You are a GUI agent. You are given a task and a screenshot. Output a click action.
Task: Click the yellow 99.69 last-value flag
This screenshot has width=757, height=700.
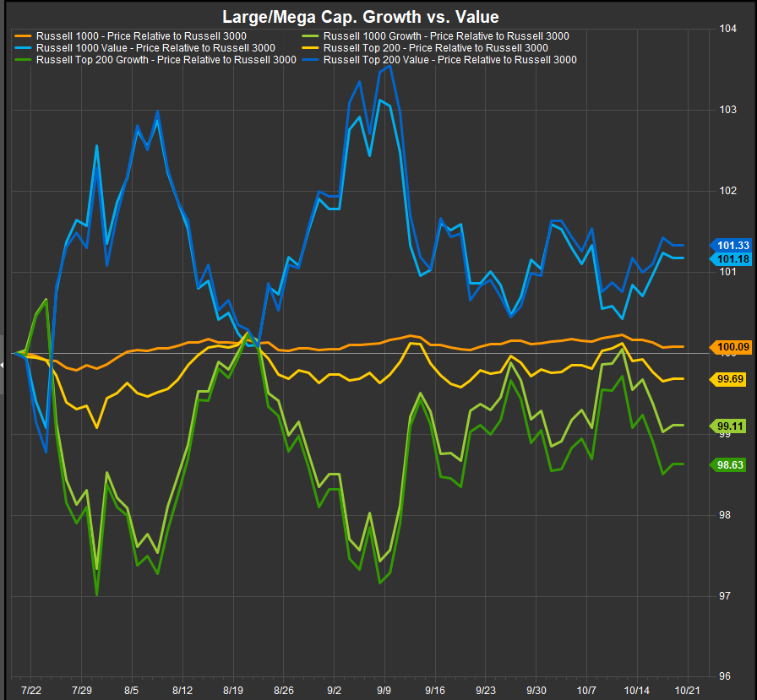click(x=728, y=379)
